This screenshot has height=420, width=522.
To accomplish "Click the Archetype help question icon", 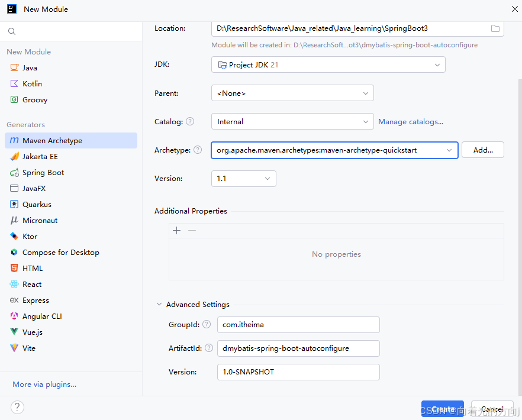I will (198, 150).
